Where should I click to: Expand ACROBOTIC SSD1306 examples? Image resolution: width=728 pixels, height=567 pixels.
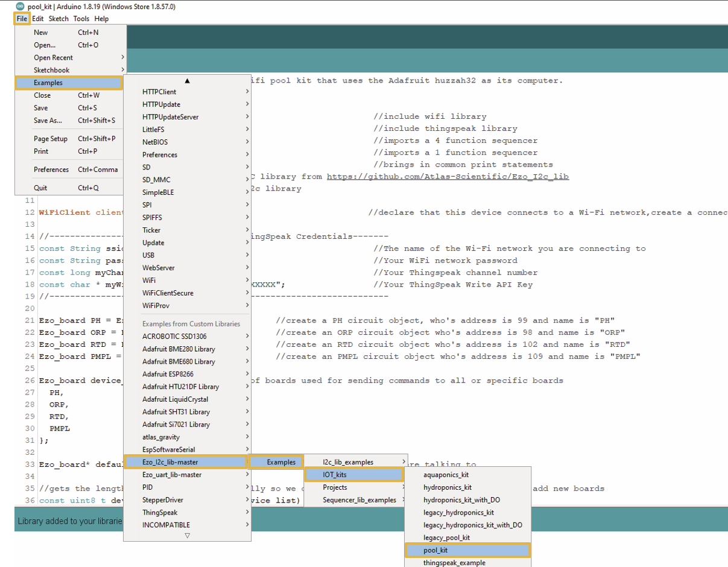(187, 337)
